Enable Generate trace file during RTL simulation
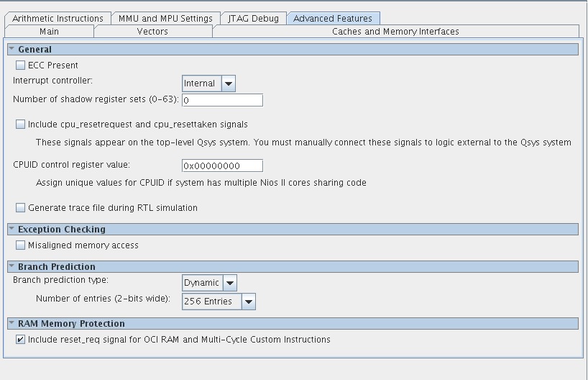The width and height of the screenshot is (588, 380). click(x=21, y=208)
